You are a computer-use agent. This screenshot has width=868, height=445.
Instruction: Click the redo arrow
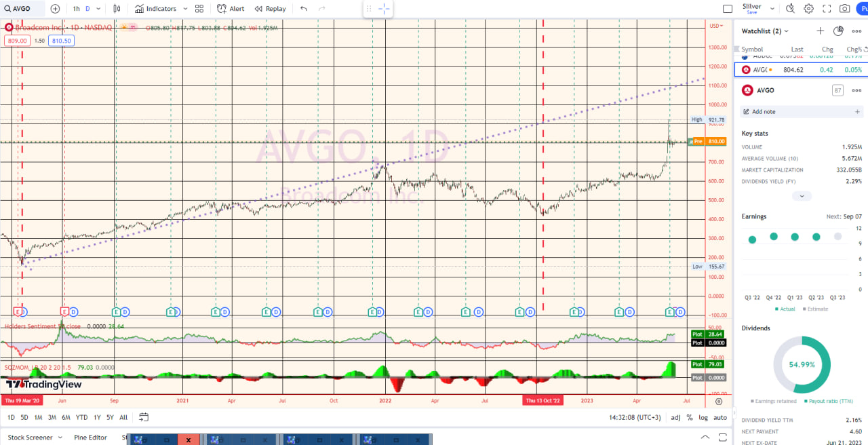321,9
